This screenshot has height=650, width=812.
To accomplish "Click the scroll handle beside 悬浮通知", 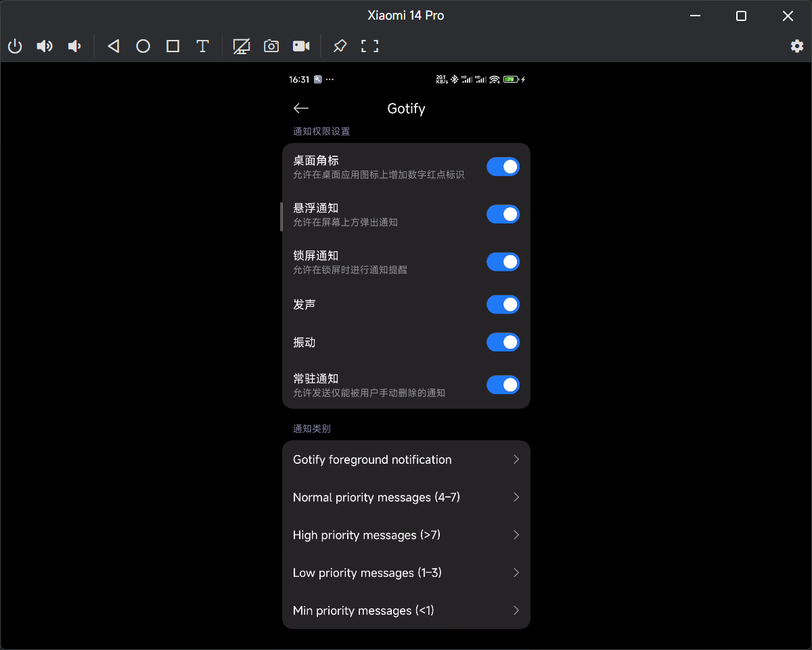I will point(281,217).
